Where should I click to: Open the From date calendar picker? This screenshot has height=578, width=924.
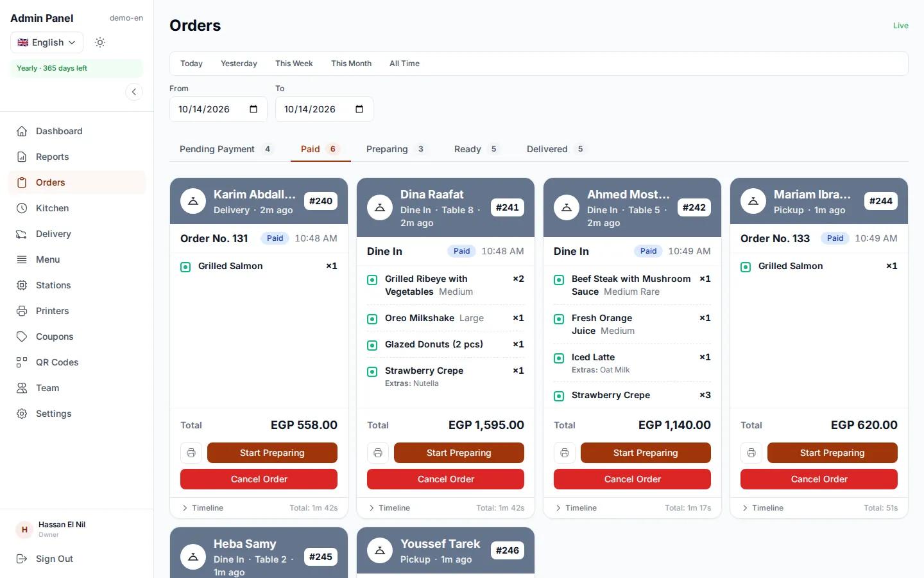(x=253, y=109)
